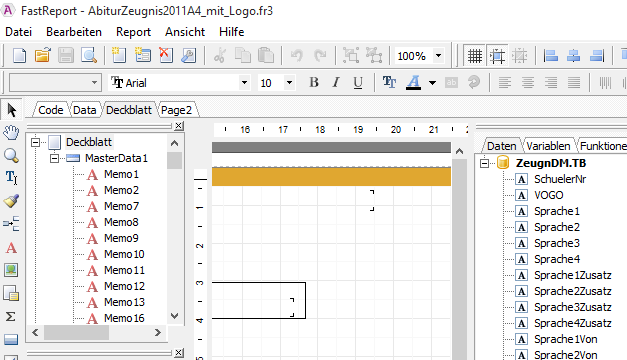627x360 pixels.
Task: Toggle bold text
Action: point(314,82)
